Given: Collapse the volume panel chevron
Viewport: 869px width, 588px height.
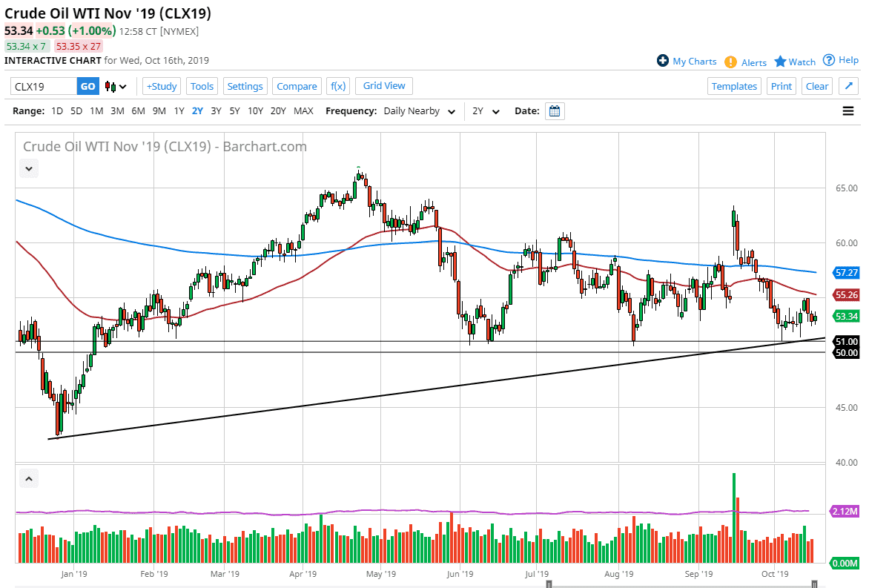Looking at the screenshot, I should pyautogui.click(x=28, y=478).
